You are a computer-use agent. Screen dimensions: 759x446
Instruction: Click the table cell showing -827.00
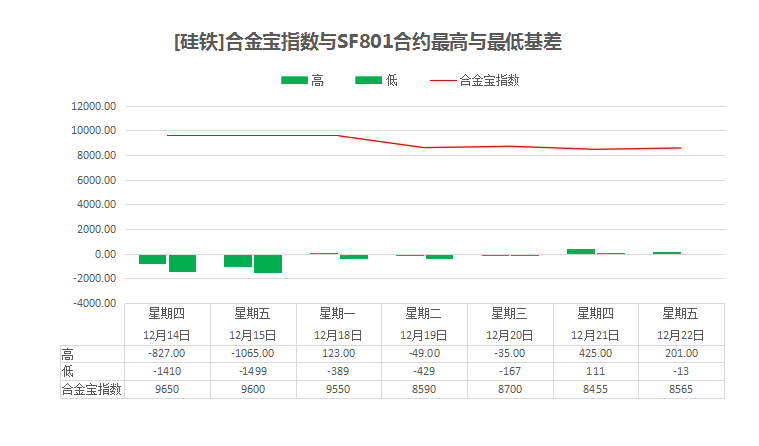[167, 353]
